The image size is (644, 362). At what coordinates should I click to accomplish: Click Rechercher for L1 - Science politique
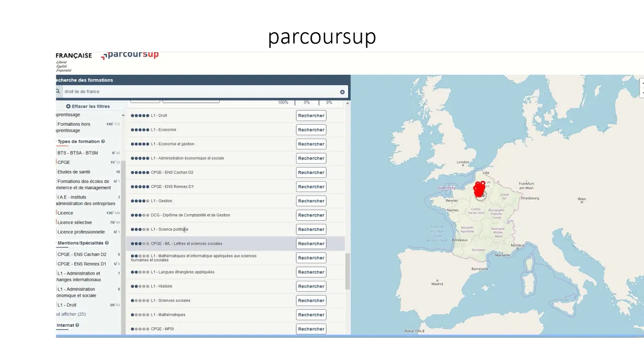[311, 230]
